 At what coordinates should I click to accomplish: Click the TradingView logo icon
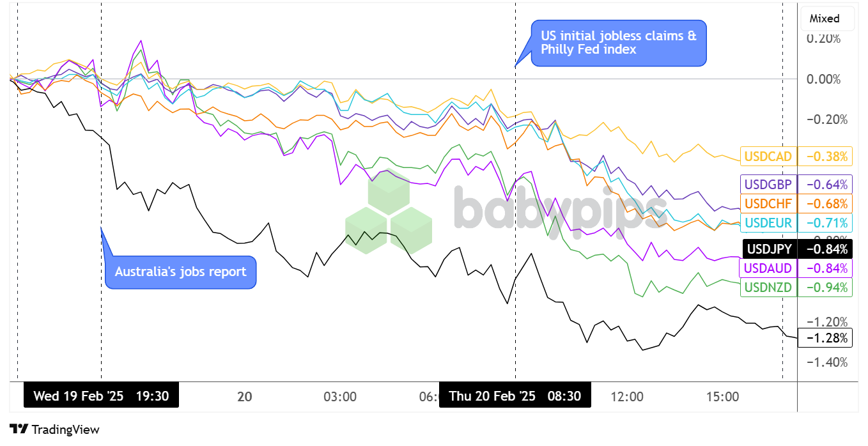(19, 429)
